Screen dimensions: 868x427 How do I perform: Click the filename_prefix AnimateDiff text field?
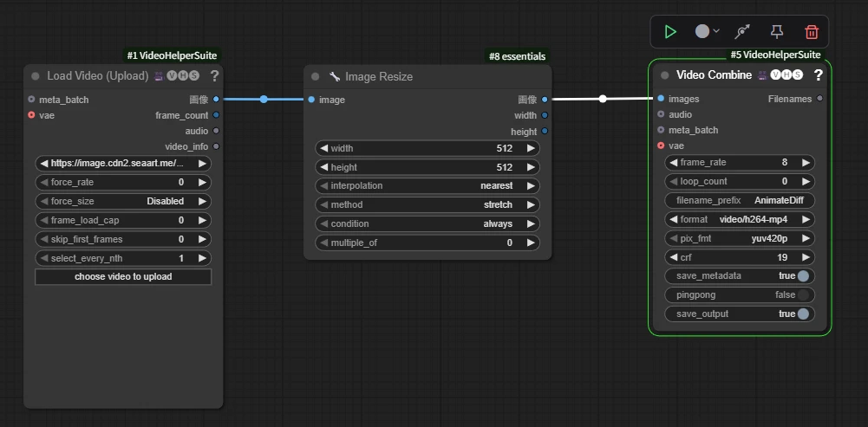pyautogui.click(x=740, y=200)
